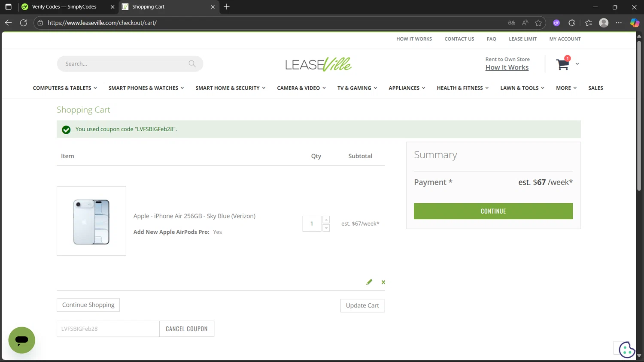Screen dimensions: 644x362
Task: Open browser profile icon
Action: [604, 23]
